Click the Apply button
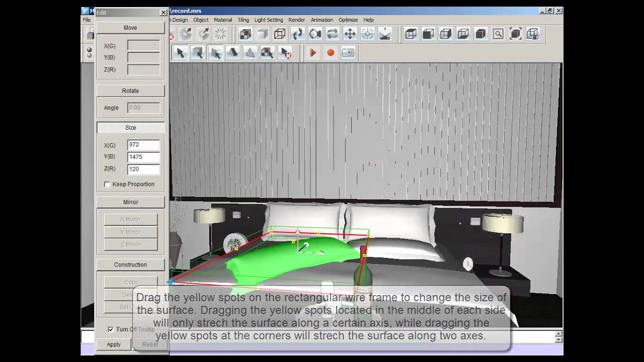 click(114, 344)
